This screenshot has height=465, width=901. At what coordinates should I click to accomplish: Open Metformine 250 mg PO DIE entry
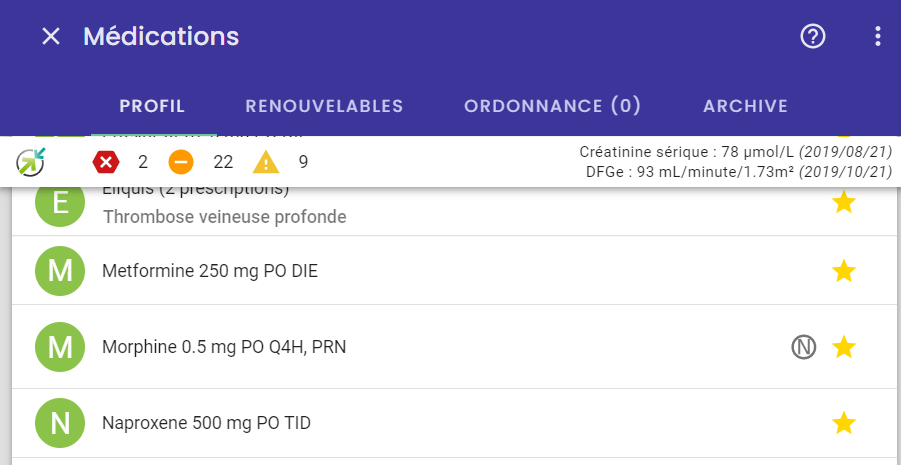(454, 270)
